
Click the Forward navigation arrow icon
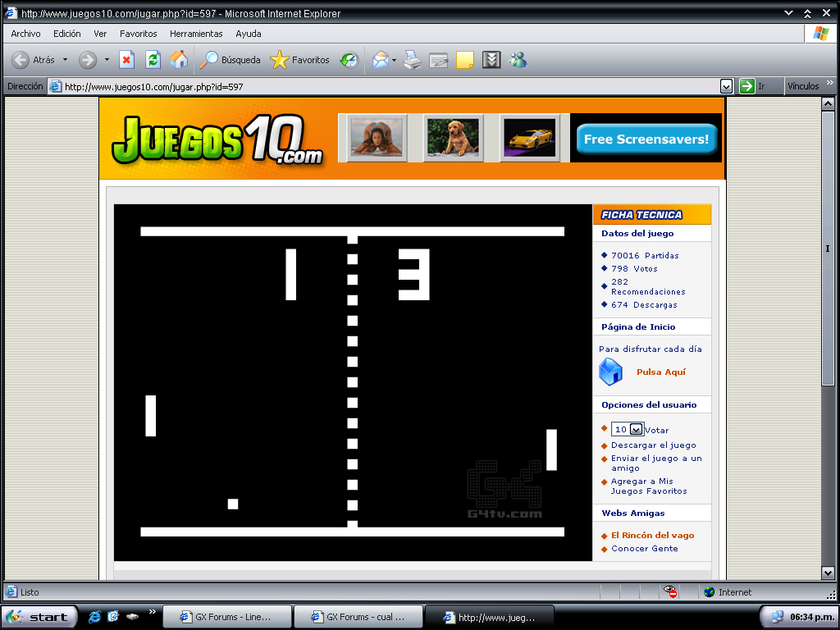click(87, 60)
